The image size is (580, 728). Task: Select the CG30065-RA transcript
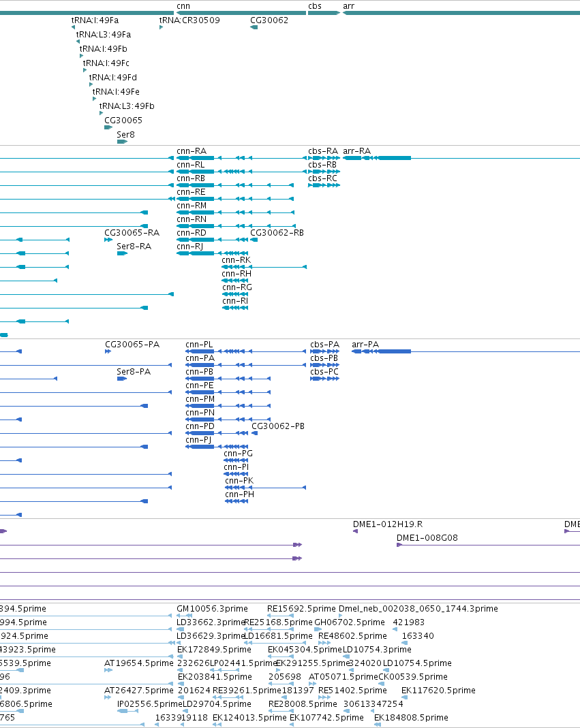click(x=132, y=233)
